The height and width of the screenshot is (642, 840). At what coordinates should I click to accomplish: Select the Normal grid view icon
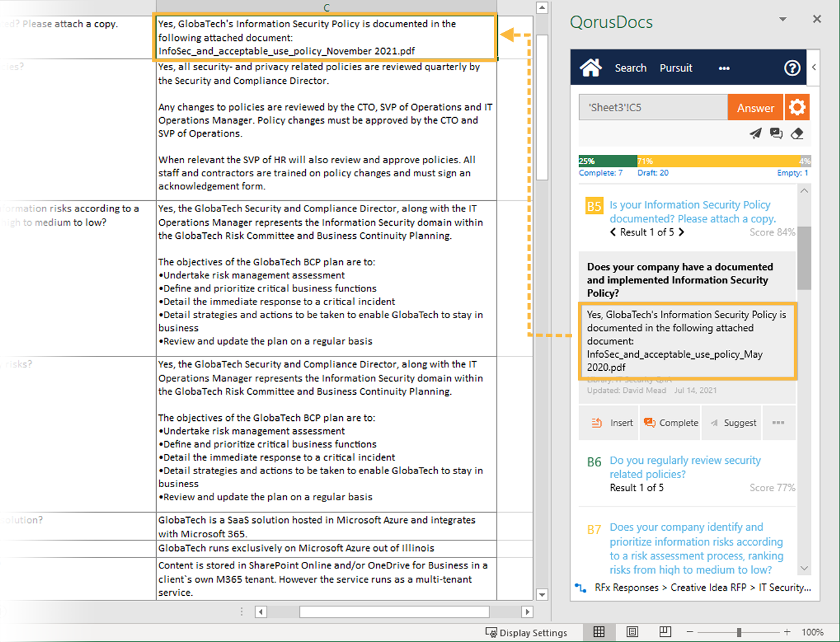[x=599, y=632]
